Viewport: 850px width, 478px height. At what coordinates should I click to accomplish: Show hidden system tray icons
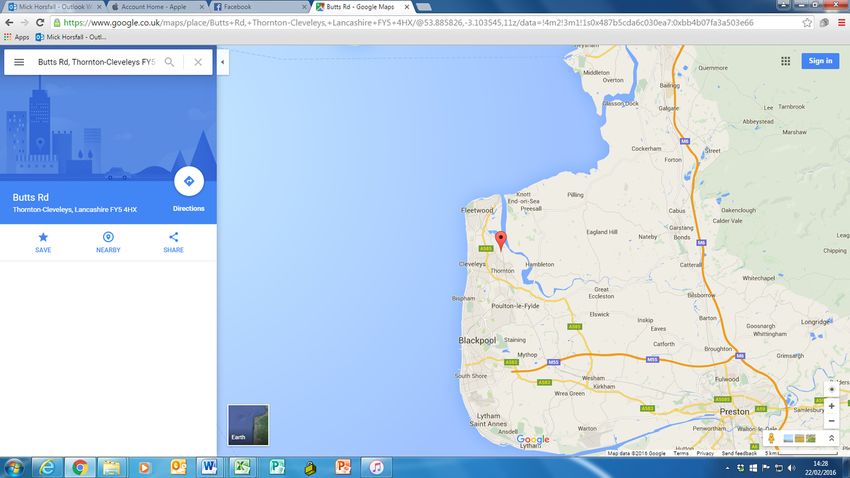click(x=727, y=468)
